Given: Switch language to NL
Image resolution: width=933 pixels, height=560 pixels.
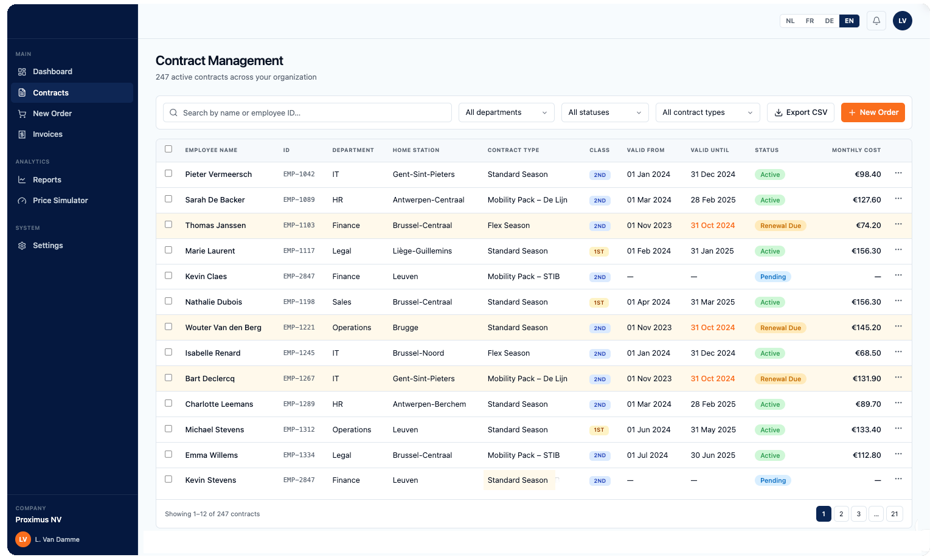Looking at the screenshot, I should tap(790, 21).
